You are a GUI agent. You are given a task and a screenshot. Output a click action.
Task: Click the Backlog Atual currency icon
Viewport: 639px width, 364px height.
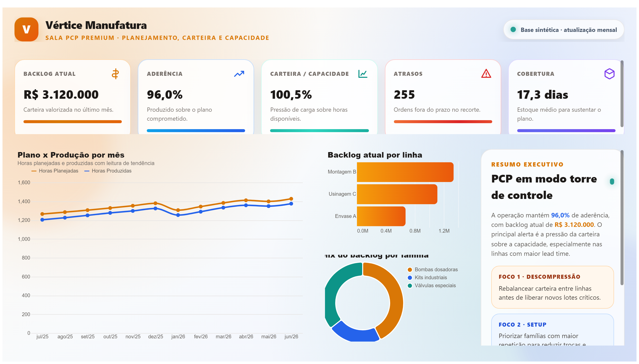click(115, 74)
